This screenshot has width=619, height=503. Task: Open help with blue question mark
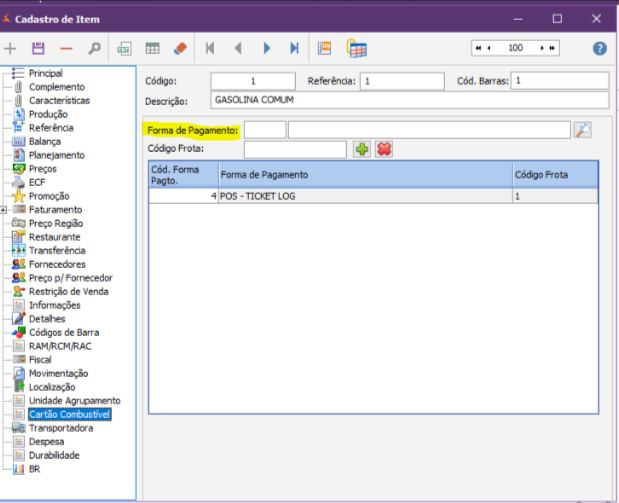click(600, 49)
